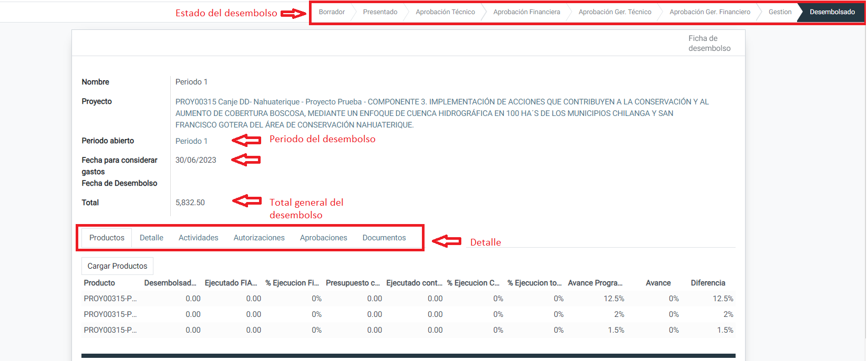Open the PROY00315 project link
Viewport: 868px width, 361px height.
(441, 113)
